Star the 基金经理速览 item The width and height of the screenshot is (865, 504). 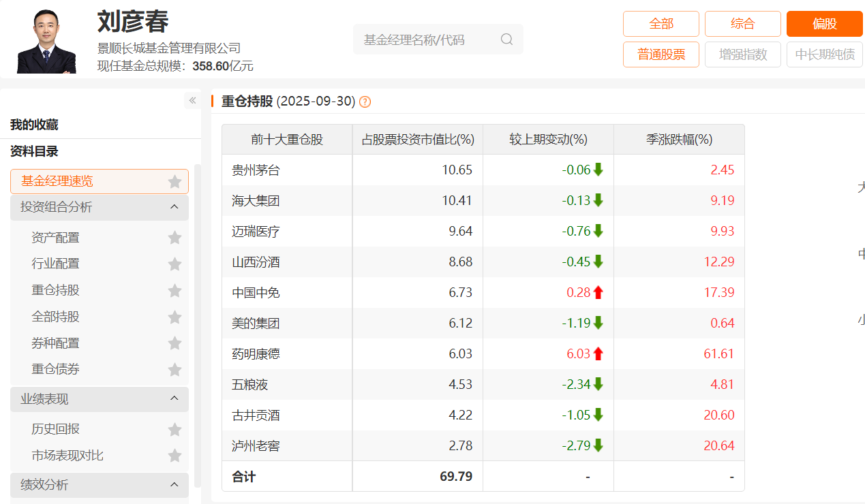click(x=174, y=182)
